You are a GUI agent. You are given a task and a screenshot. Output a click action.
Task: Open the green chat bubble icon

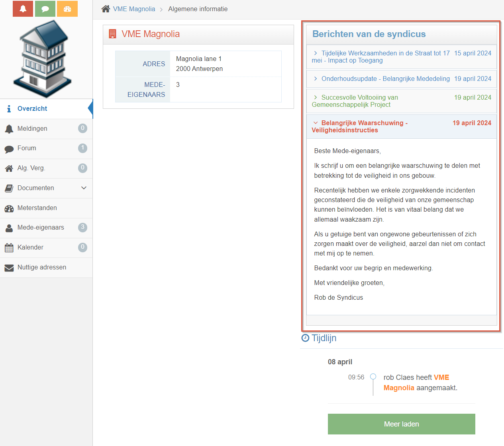pos(45,9)
